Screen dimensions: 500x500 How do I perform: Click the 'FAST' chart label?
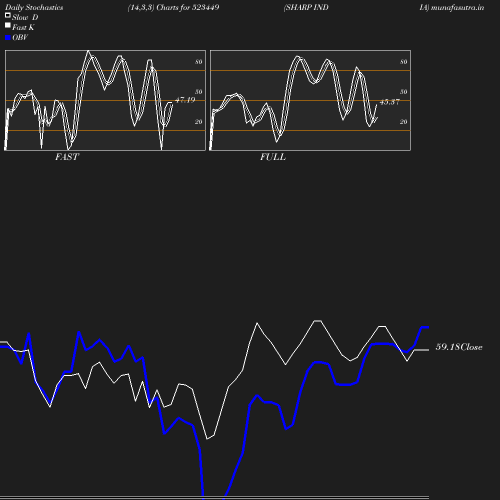tap(67, 157)
